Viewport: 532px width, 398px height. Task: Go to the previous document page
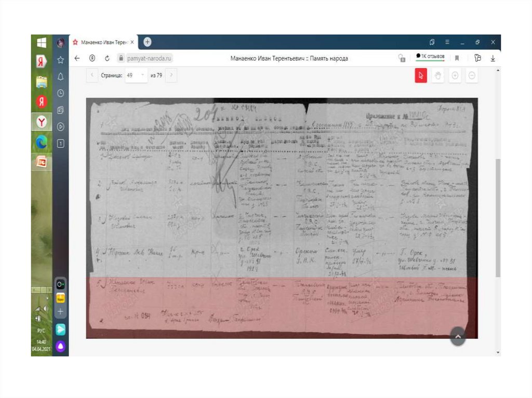[x=92, y=75]
